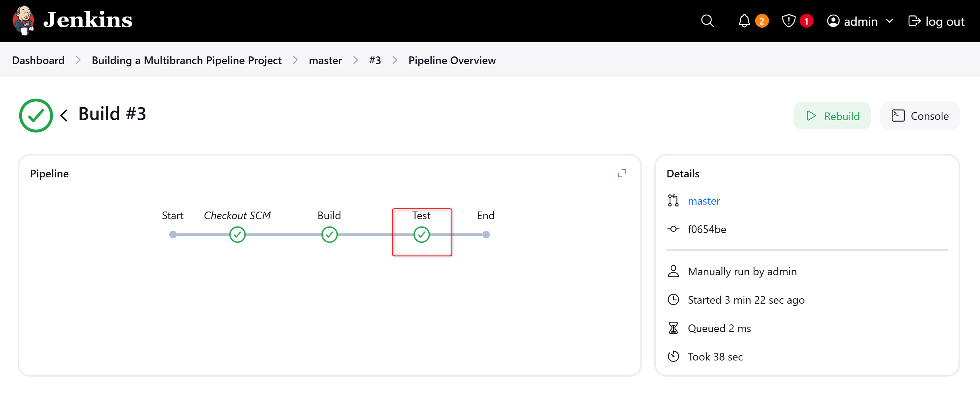Click the large green build success icon

click(x=36, y=116)
